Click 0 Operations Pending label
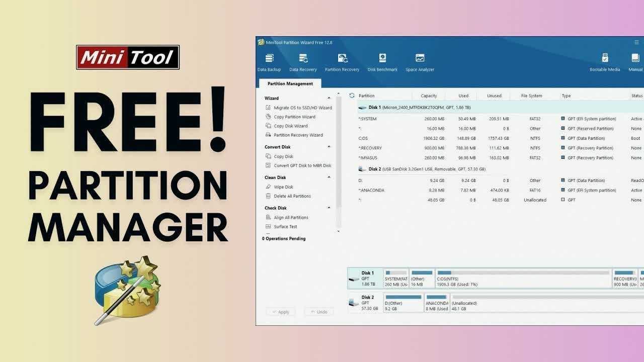 click(284, 239)
